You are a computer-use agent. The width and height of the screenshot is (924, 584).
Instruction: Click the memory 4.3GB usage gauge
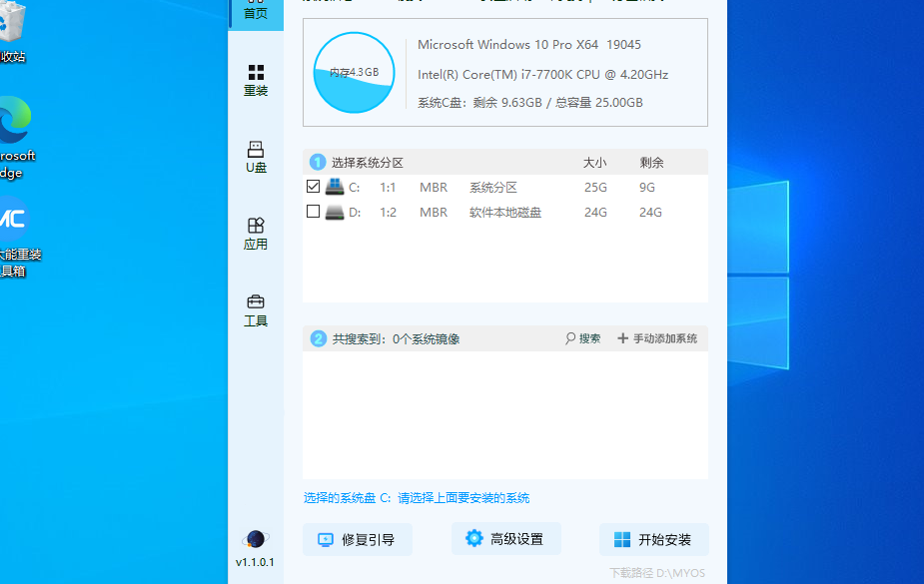click(354, 73)
